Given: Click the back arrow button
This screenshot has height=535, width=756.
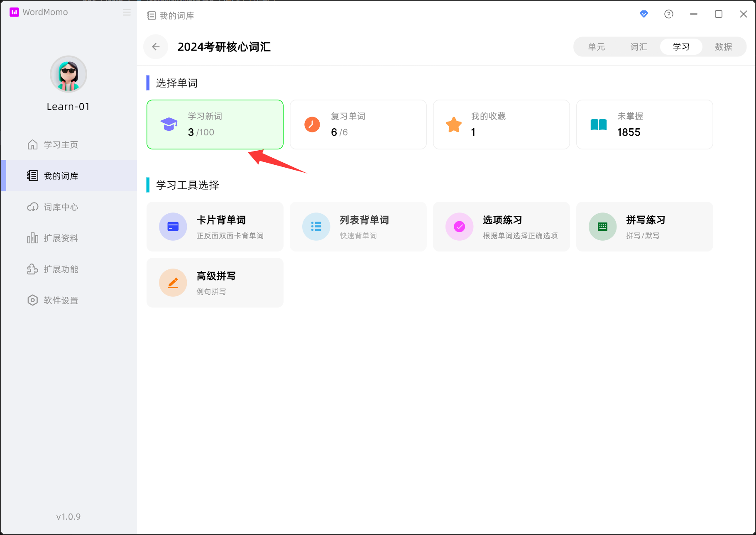Looking at the screenshot, I should pos(156,47).
